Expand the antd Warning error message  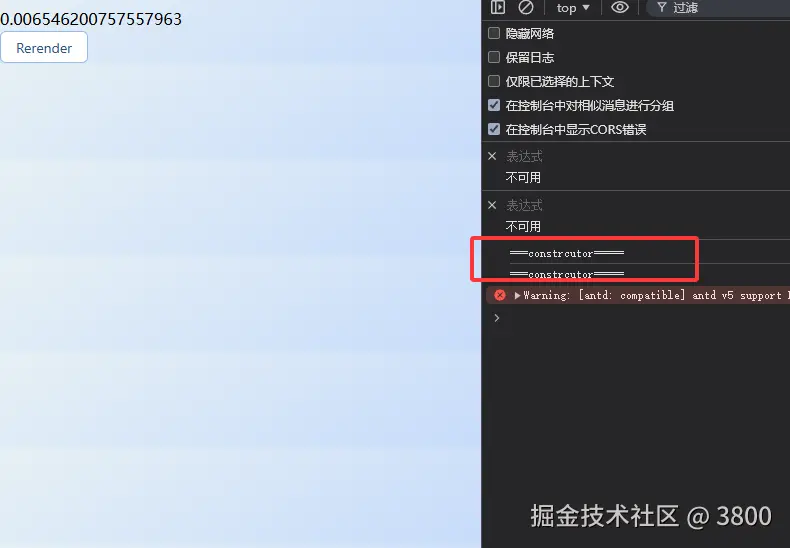pyautogui.click(x=517, y=296)
